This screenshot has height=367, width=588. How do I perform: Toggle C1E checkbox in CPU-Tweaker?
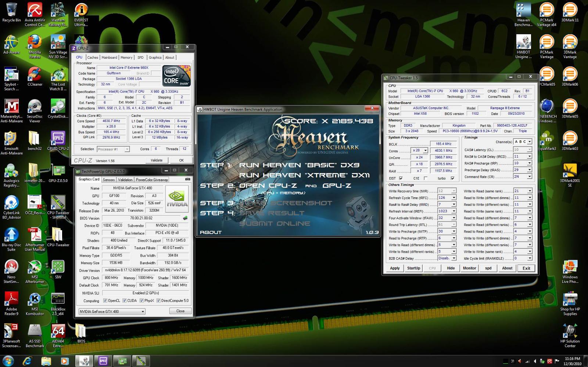tap(426, 178)
